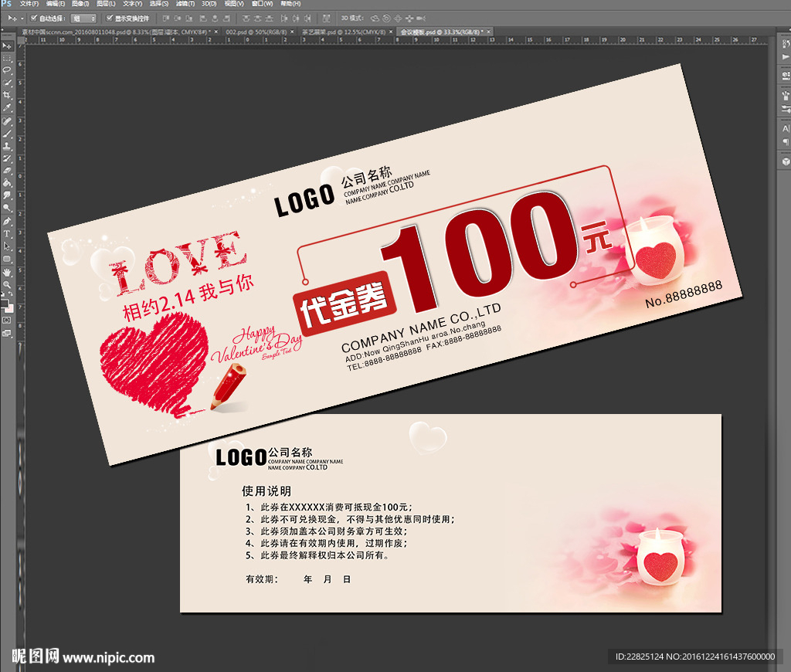The width and height of the screenshot is (791, 672).
Task: Toggle the 显示变换控件 checkbox
Action: pyautogui.click(x=109, y=18)
